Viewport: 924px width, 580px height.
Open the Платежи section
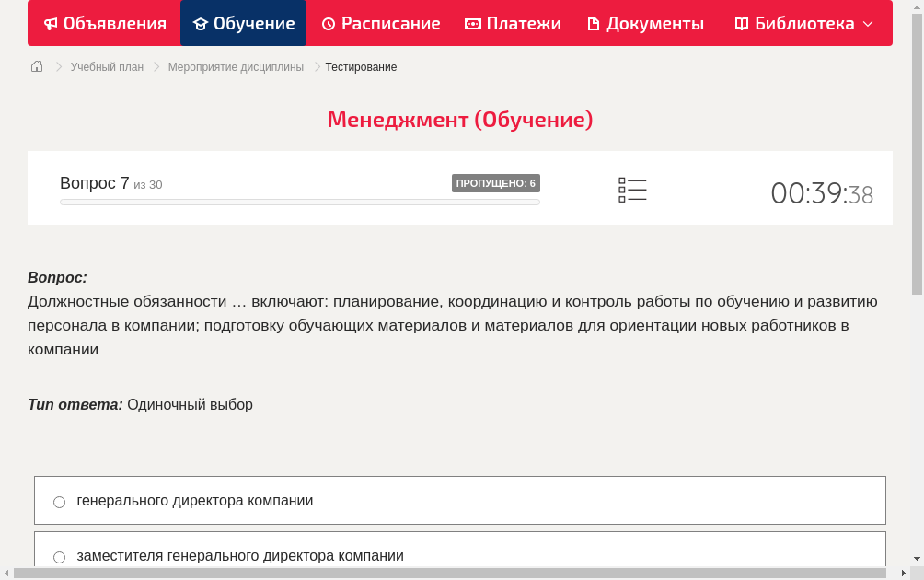[x=513, y=23]
